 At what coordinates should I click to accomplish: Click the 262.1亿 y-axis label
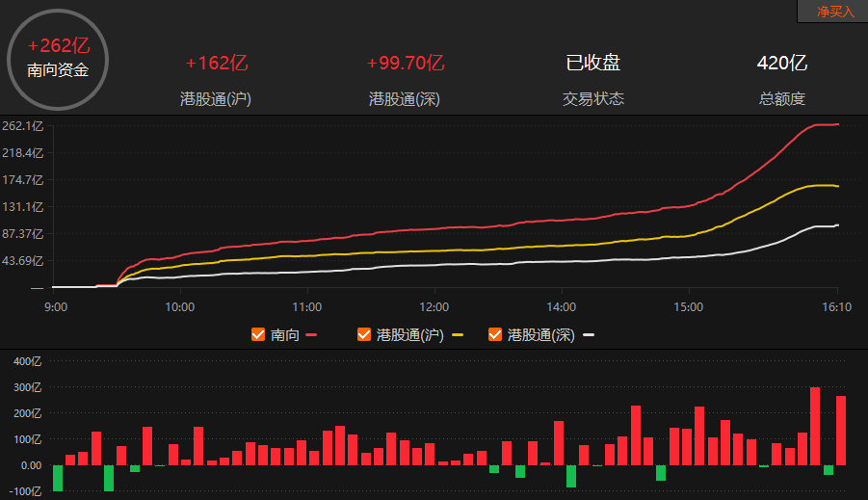pos(23,126)
